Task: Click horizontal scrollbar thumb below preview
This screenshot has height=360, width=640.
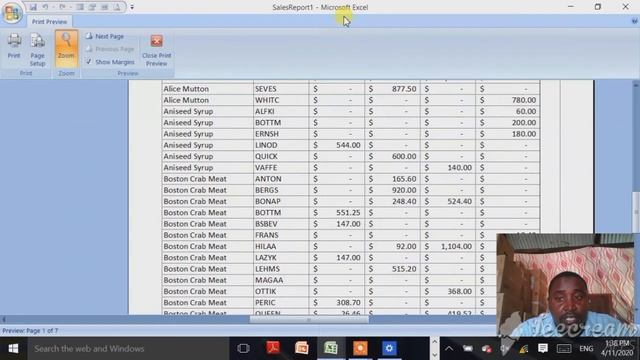Action: tap(309, 320)
